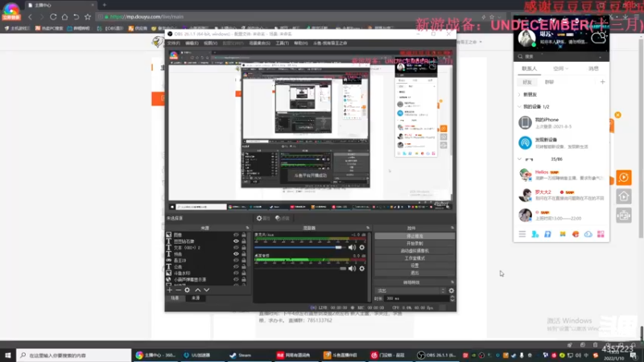
Task: Open filters button in OBS source toolbar
Action: pyautogui.click(x=283, y=218)
